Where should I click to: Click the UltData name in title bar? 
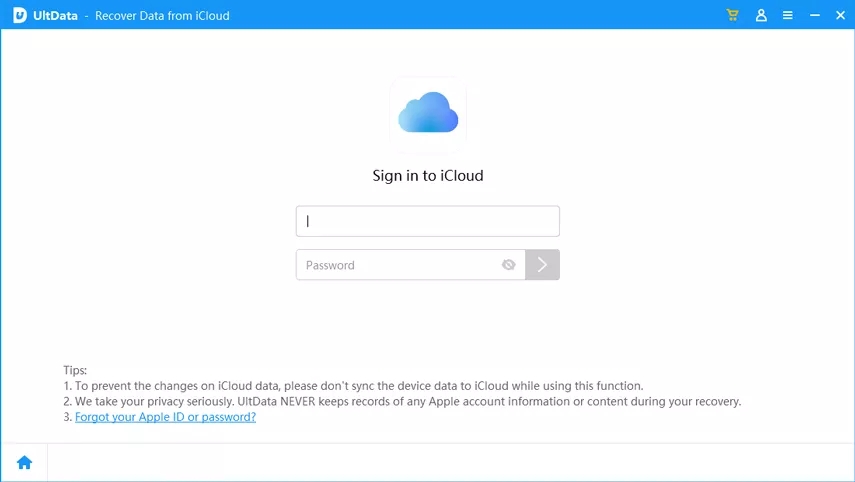[56, 15]
